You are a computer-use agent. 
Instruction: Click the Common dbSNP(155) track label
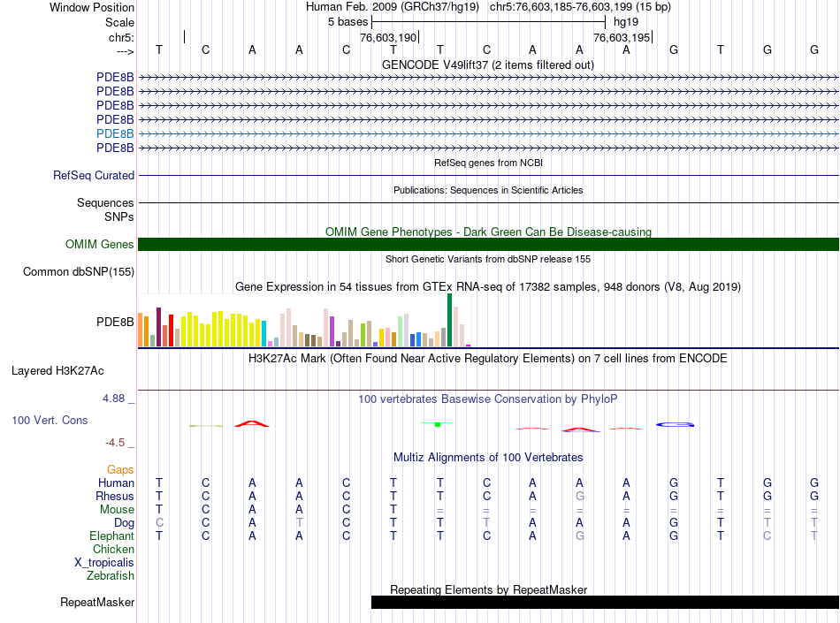(x=79, y=272)
